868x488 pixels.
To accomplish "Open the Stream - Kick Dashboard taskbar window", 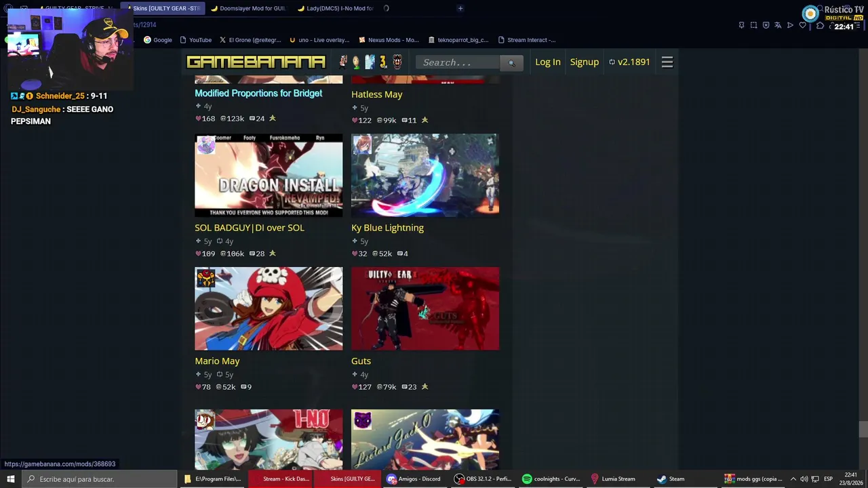I will tap(280, 479).
